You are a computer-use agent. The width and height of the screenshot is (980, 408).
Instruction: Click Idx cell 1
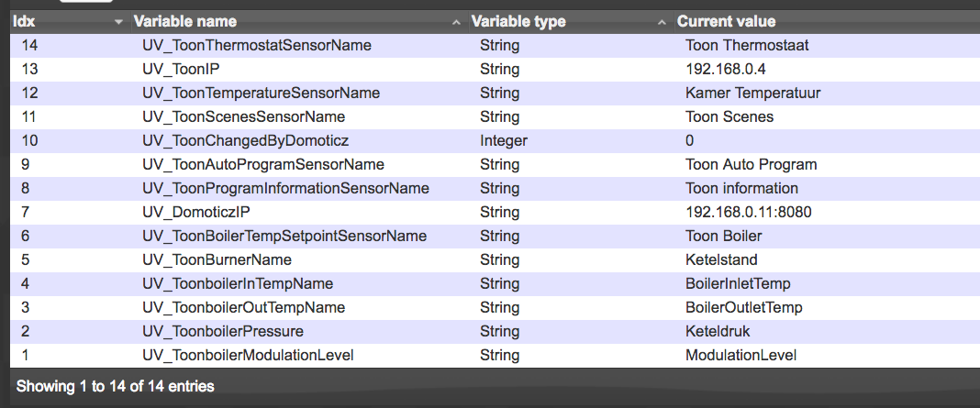tap(25, 355)
